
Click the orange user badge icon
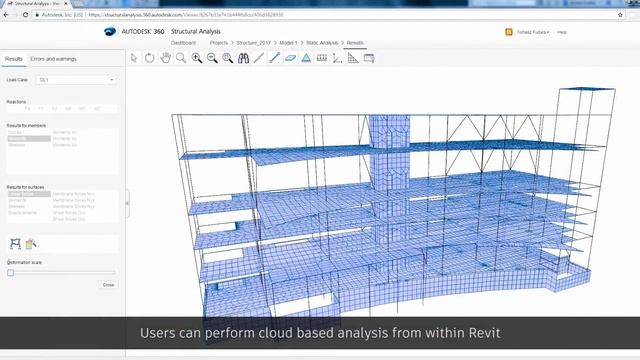pos(509,32)
